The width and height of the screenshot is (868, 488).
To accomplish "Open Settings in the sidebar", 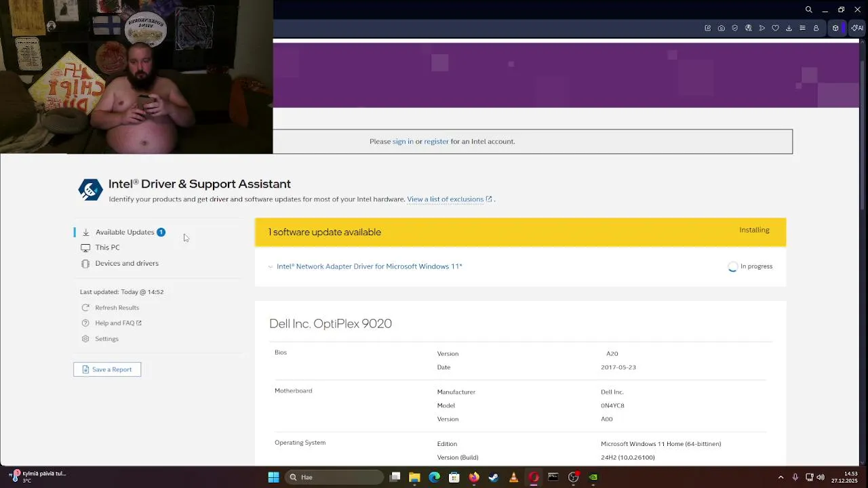I will [106, 339].
